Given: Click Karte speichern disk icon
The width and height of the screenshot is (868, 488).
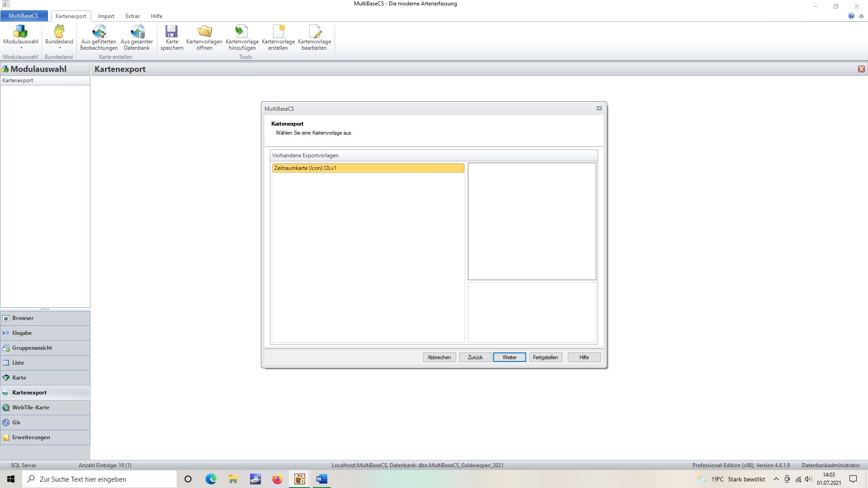Looking at the screenshot, I should 172,31.
